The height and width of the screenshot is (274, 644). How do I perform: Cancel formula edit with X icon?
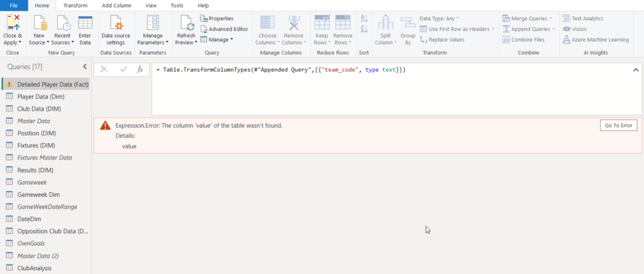tap(104, 70)
